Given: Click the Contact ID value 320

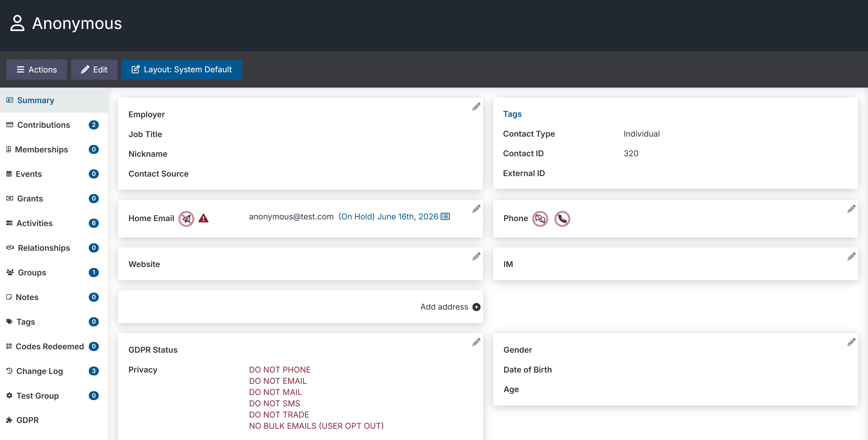Looking at the screenshot, I should pyautogui.click(x=631, y=153).
